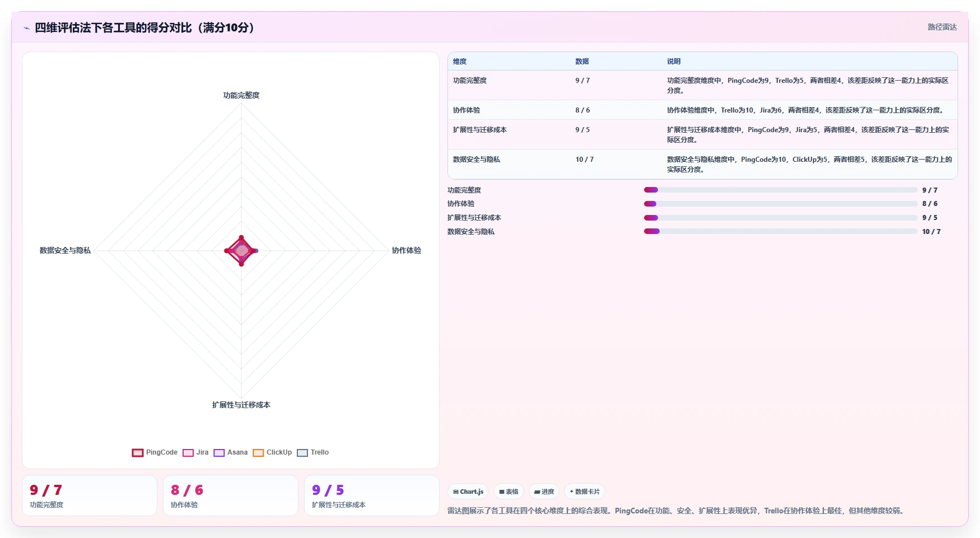
Task: Click the 表格 tag chip
Action: 508,492
